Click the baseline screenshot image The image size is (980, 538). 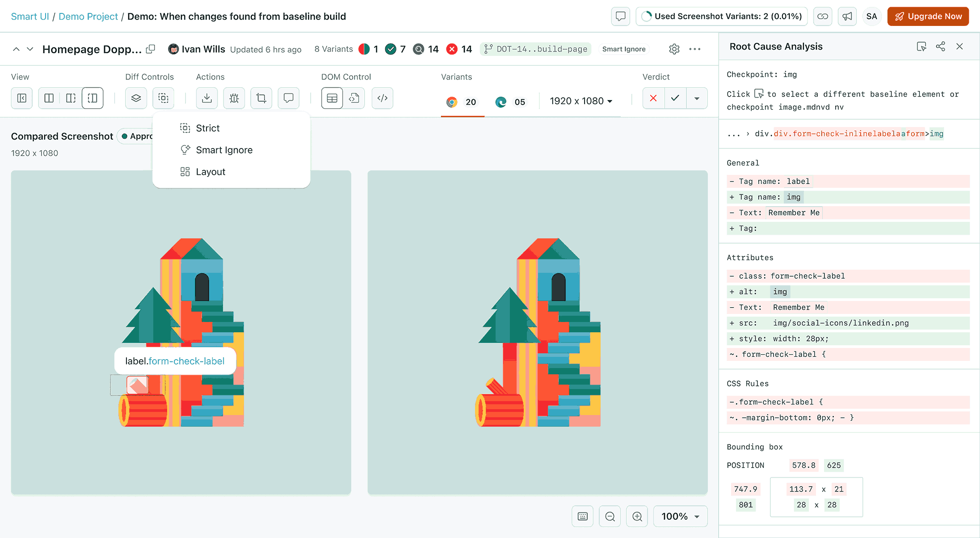pos(537,332)
